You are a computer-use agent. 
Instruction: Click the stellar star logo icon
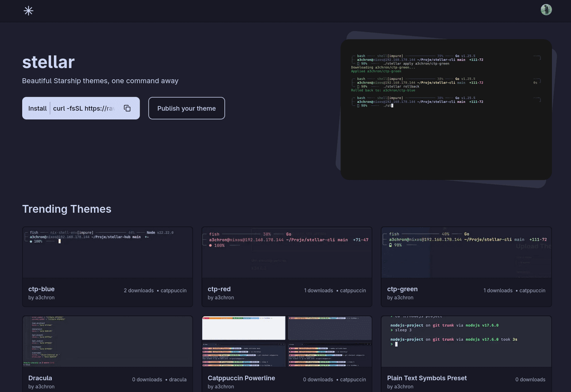click(x=29, y=11)
